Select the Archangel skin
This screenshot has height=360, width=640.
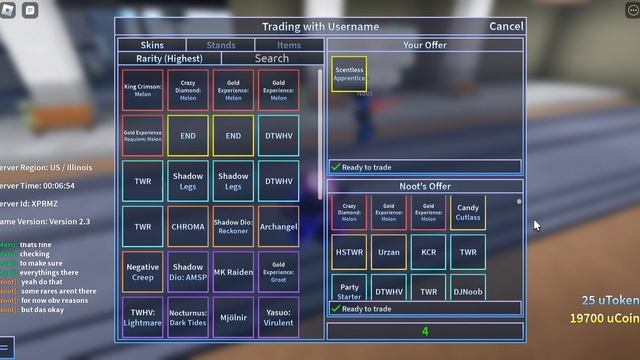point(278,227)
